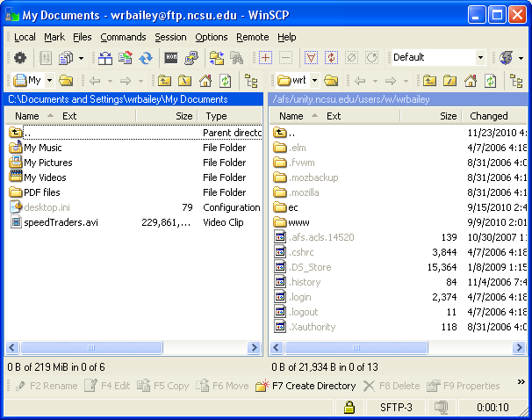The height and width of the screenshot is (420, 532).
Task: Open the Files menu
Action: coord(83,37)
